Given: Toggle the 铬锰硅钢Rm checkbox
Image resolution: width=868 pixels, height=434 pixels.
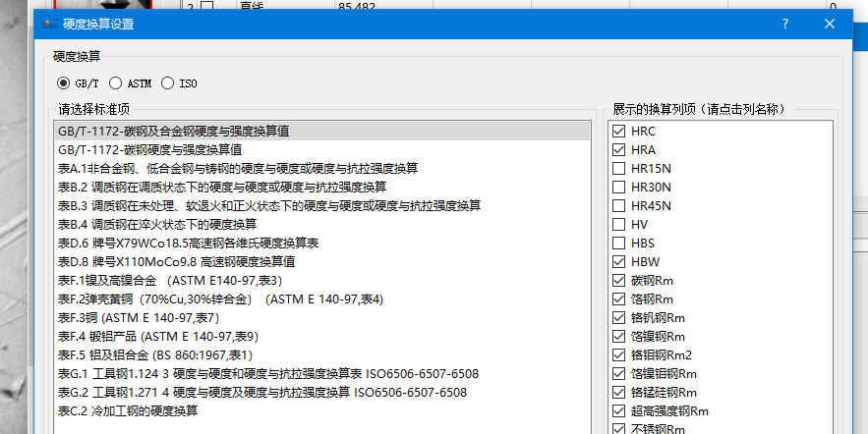Looking at the screenshot, I should (618, 393).
